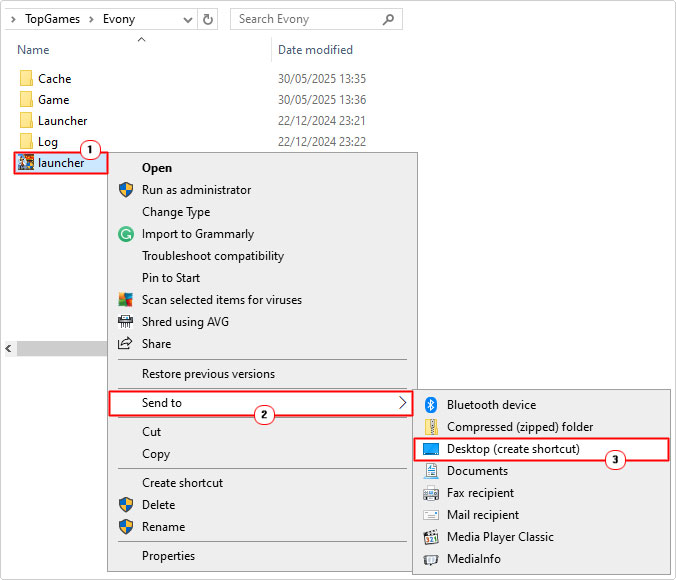This screenshot has width=676, height=580.
Task: Click the Desktop shortcut monitor icon
Action: click(431, 449)
